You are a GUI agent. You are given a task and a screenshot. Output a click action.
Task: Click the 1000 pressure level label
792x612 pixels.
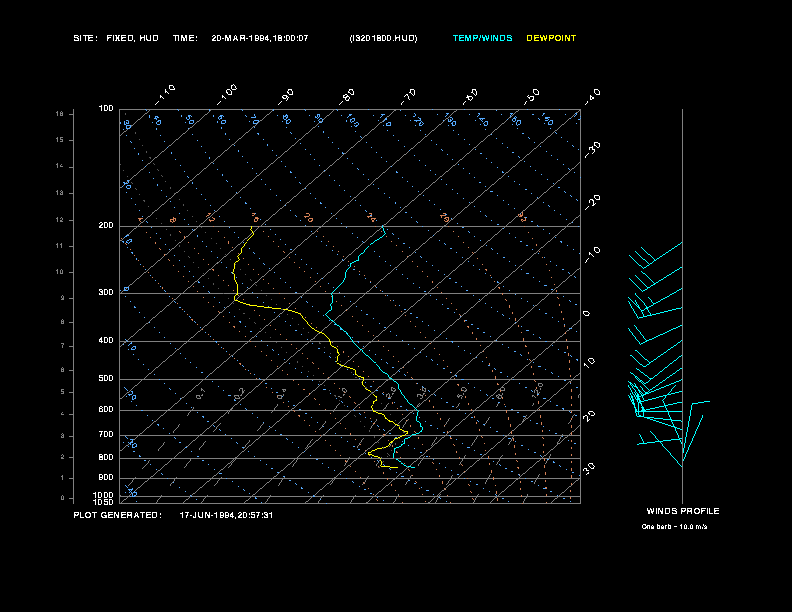[x=104, y=495]
